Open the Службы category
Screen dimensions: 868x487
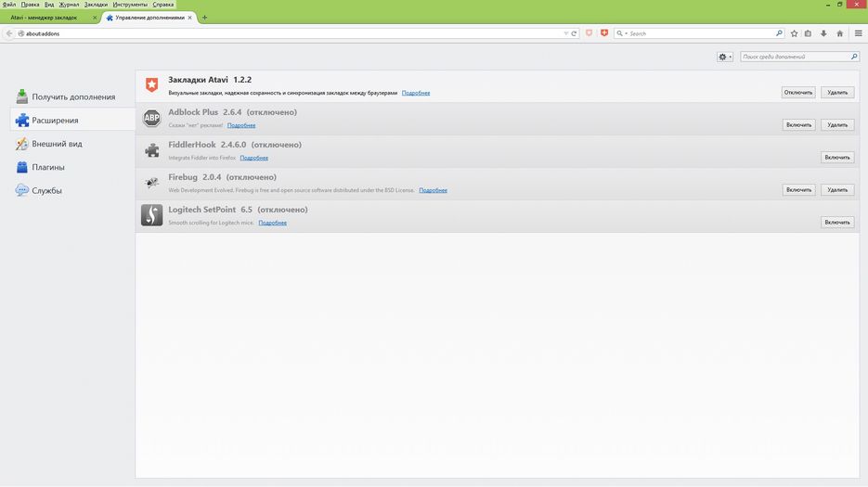click(x=72, y=190)
